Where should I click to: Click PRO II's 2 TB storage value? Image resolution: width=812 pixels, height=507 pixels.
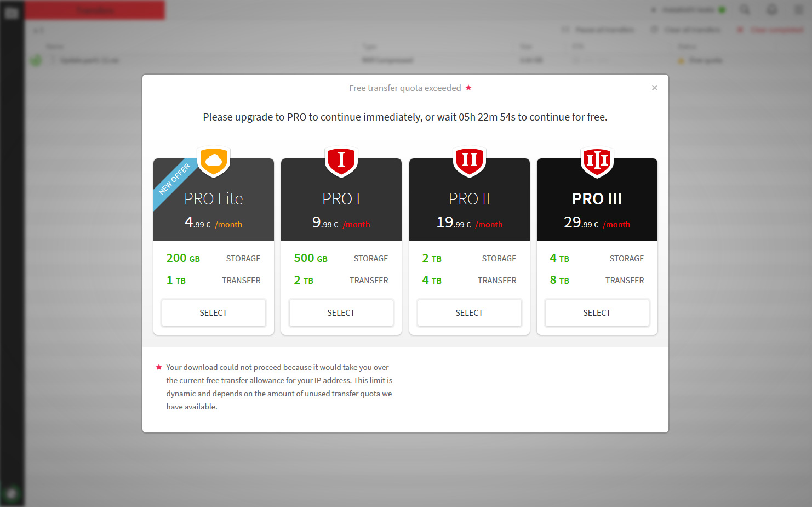tap(432, 258)
